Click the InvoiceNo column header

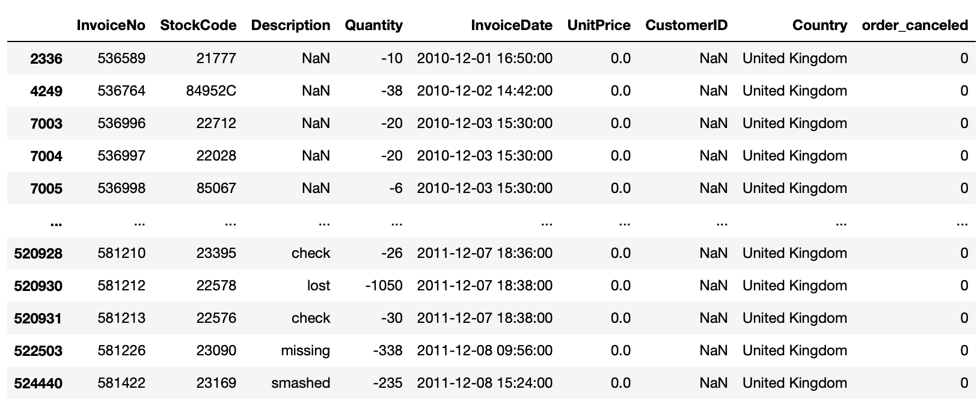(x=111, y=25)
